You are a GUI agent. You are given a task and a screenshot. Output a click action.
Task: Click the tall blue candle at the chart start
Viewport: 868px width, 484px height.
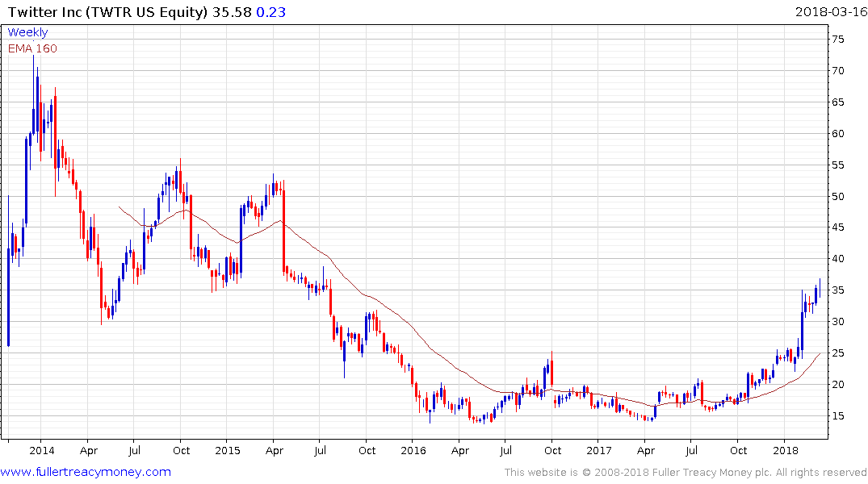tap(8, 271)
